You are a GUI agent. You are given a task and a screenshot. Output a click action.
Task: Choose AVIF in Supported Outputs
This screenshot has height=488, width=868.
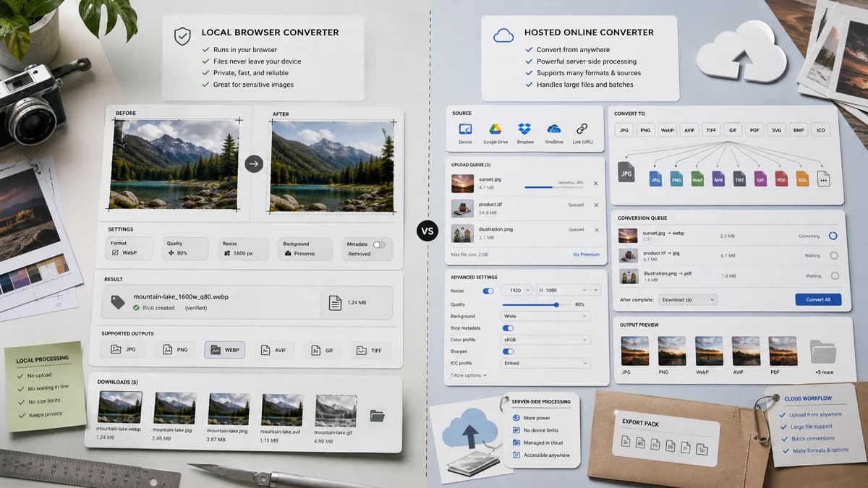273,350
